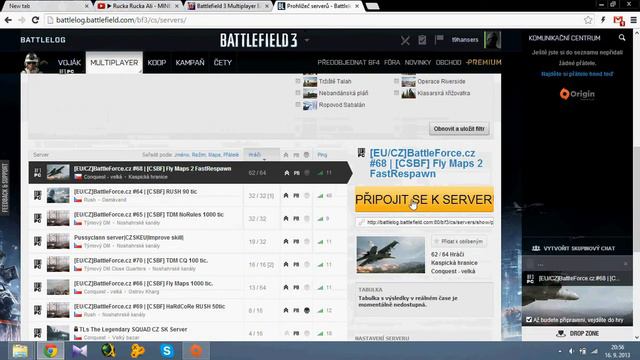The image size is (640, 360).
Task: Open the Obchod link
Action: tap(448, 62)
